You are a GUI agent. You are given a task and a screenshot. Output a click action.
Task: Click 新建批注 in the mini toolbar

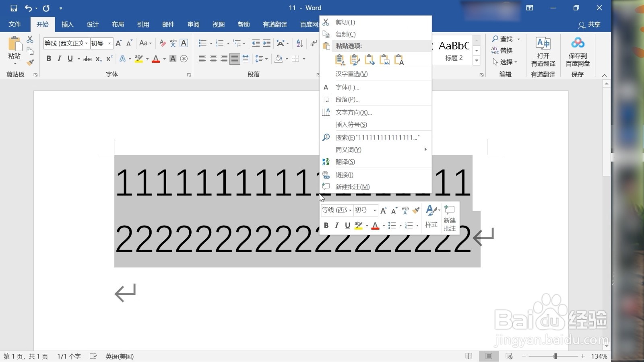tap(450, 218)
